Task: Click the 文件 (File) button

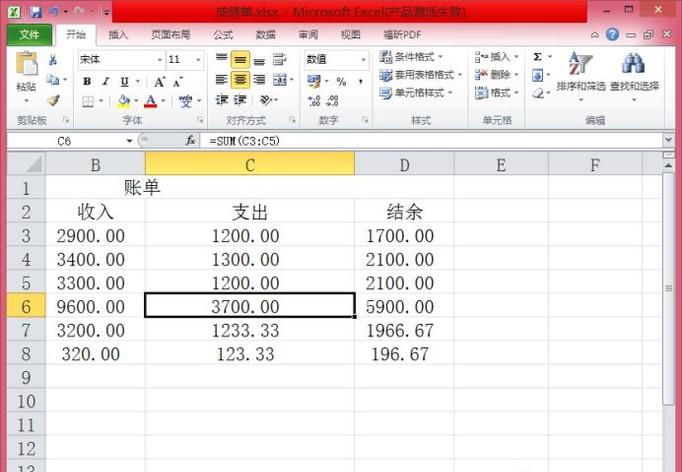Action: coord(29,35)
